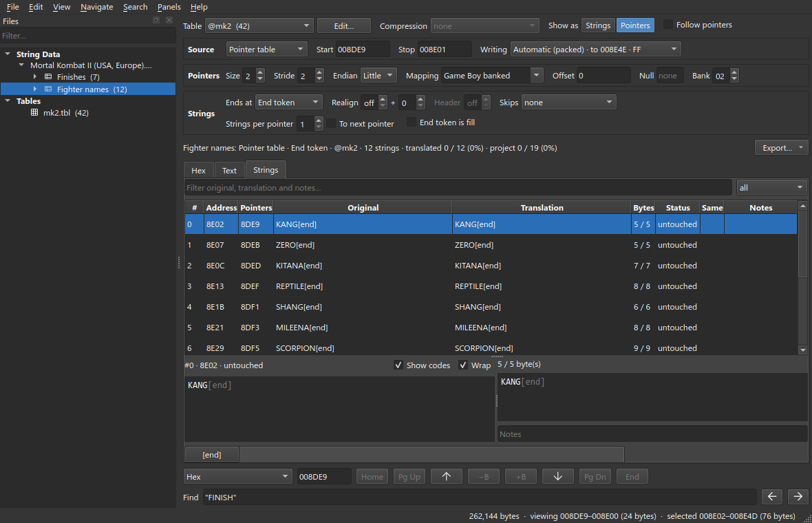The height and width of the screenshot is (523, 812).
Task: Click the End navigation button
Action: click(x=632, y=476)
